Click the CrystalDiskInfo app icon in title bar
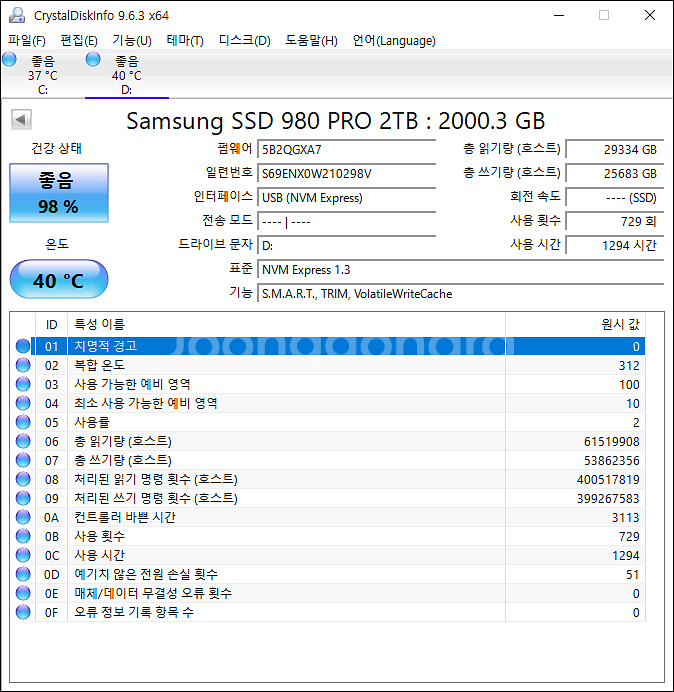674x692 pixels. coord(17,15)
